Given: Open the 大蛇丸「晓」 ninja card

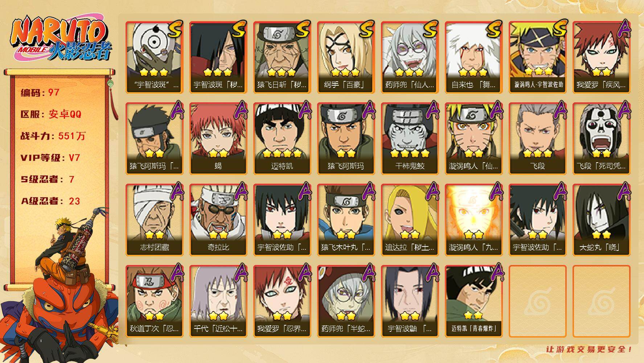Looking at the screenshot, I should 601,220.
